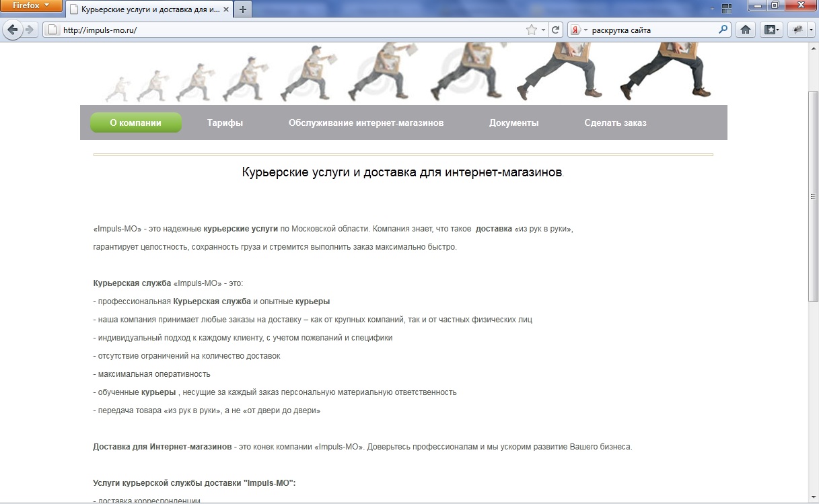Click the line гарантирует целостность, сохранность груза

pos(275,247)
